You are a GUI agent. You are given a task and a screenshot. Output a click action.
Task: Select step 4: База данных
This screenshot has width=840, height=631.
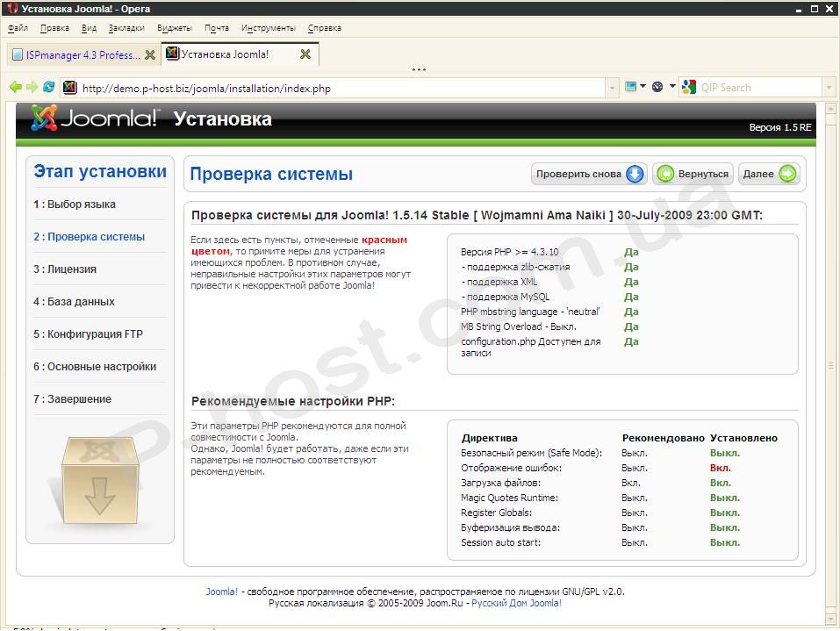(x=74, y=302)
